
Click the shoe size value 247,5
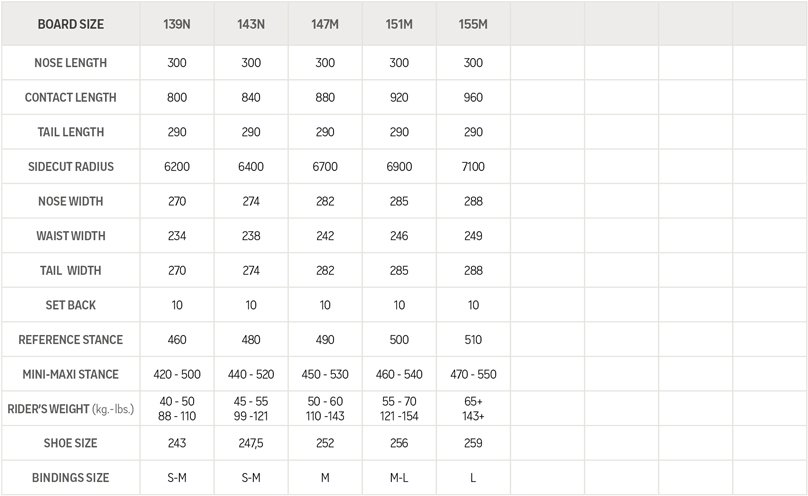pos(251,444)
